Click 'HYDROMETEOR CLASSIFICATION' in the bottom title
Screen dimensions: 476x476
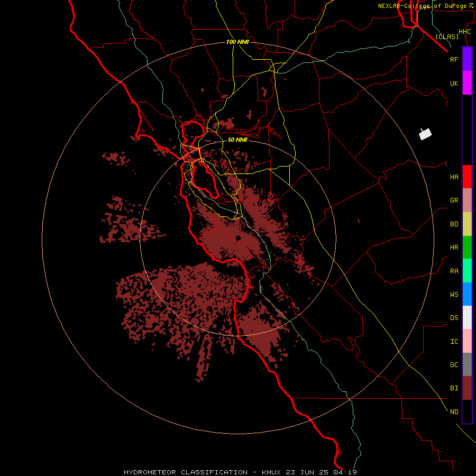click(186, 472)
